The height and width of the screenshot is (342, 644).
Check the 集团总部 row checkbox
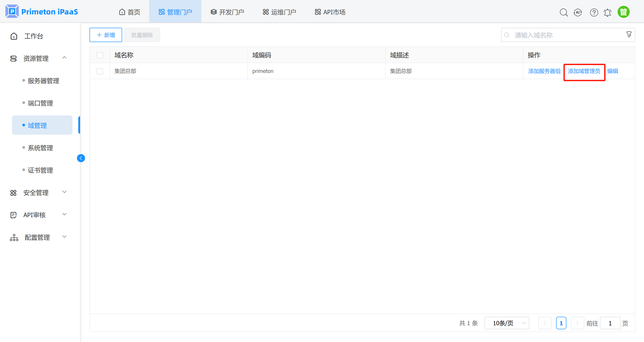[100, 71]
